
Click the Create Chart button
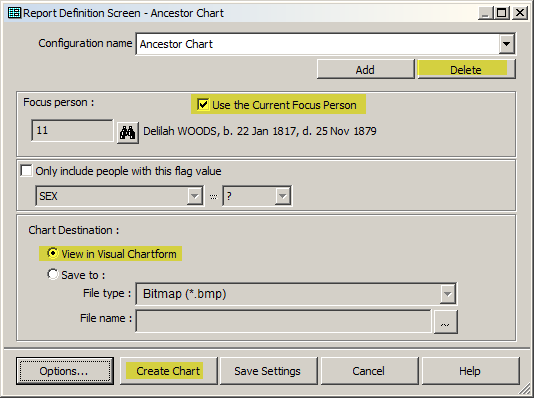tap(168, 371)
